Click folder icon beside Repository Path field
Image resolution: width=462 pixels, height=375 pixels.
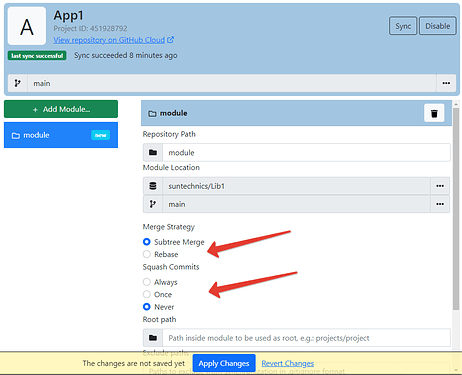(x=153, y=152)
